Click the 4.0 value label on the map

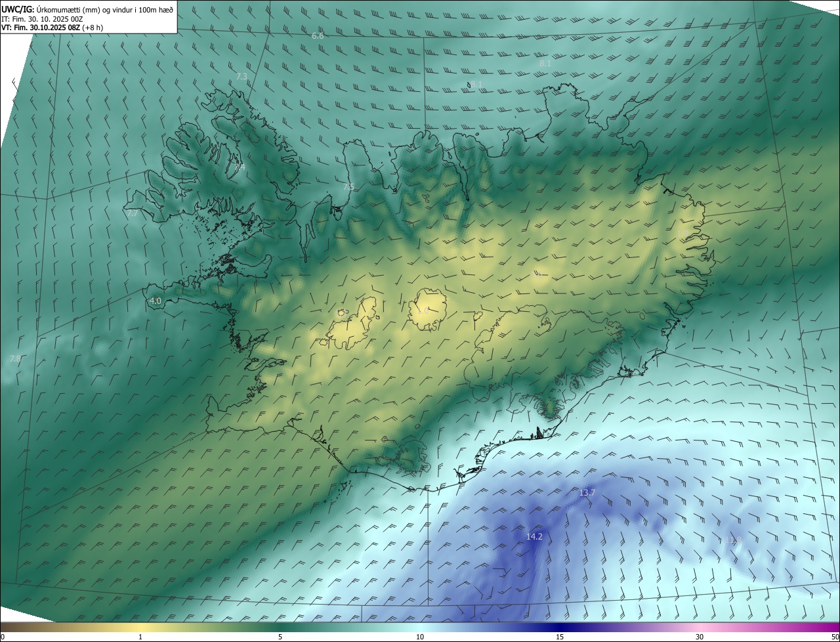coord(156,301)
